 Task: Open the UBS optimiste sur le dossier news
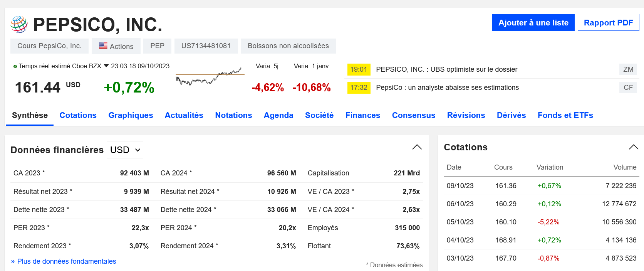[447, 69]
